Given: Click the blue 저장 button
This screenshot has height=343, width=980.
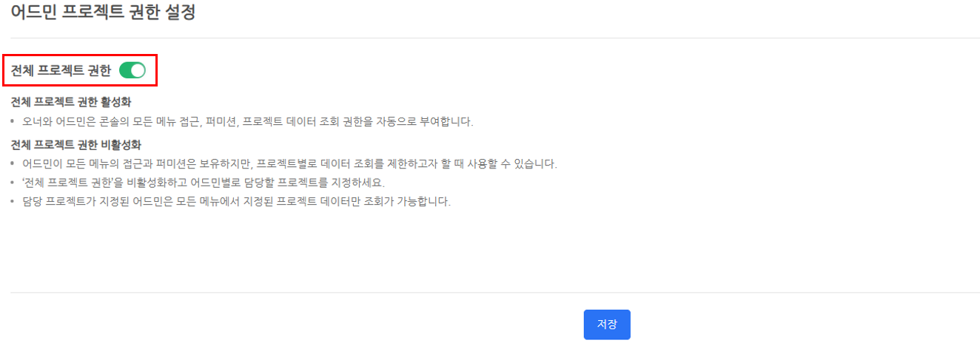Looking at the screenshot, I should [607, 325].
